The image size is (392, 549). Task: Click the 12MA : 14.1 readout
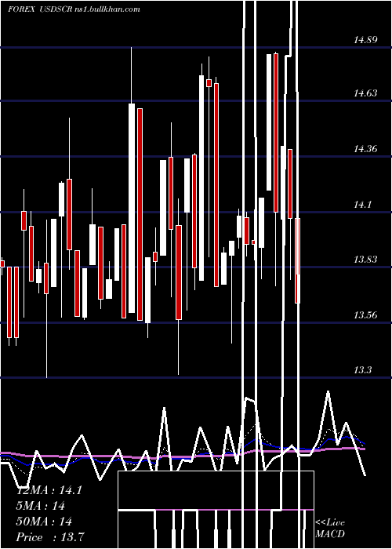pos(49,490)
